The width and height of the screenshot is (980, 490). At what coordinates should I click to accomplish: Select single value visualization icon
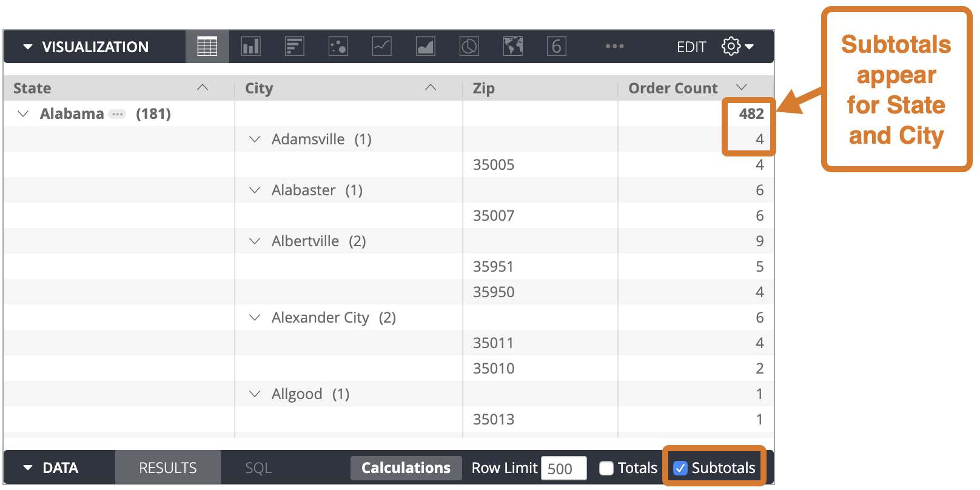point(556,47)
